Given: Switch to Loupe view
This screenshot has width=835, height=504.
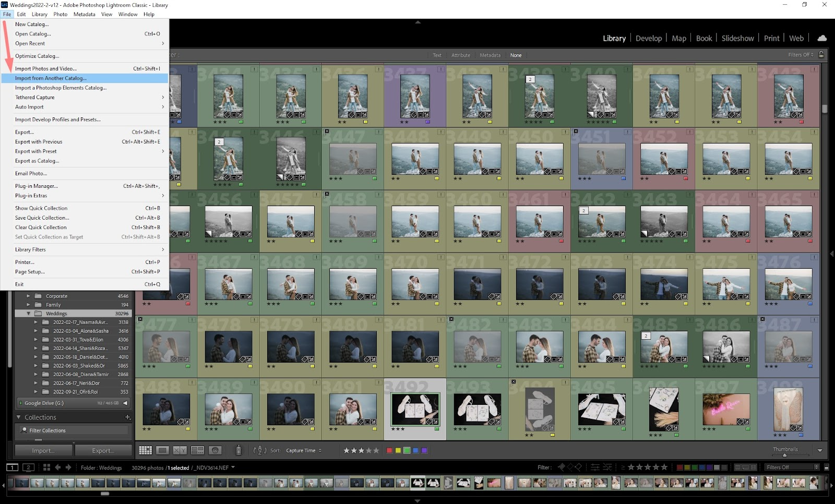Looking at the screenshot, I should pyautogui.click(x=163, y=451).
